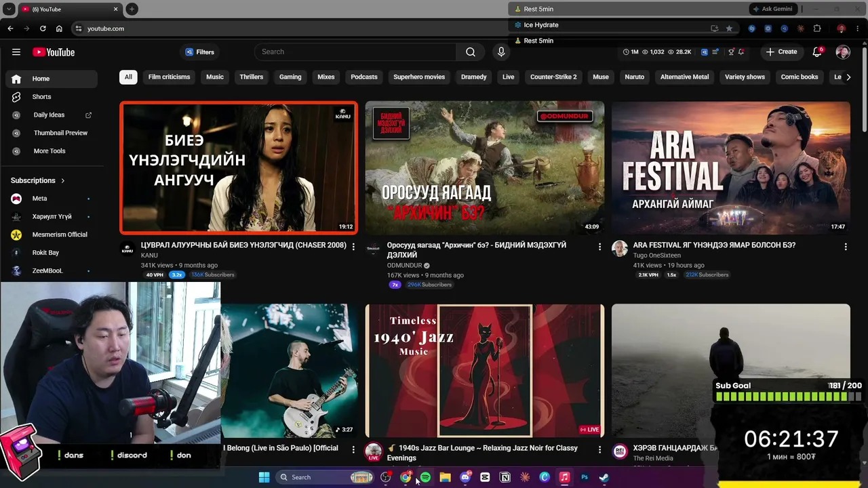Filter by Alternative Metal chip
The width and height of the screenshot is (868, 488).
pyautogui.click(x=684, y=77)
